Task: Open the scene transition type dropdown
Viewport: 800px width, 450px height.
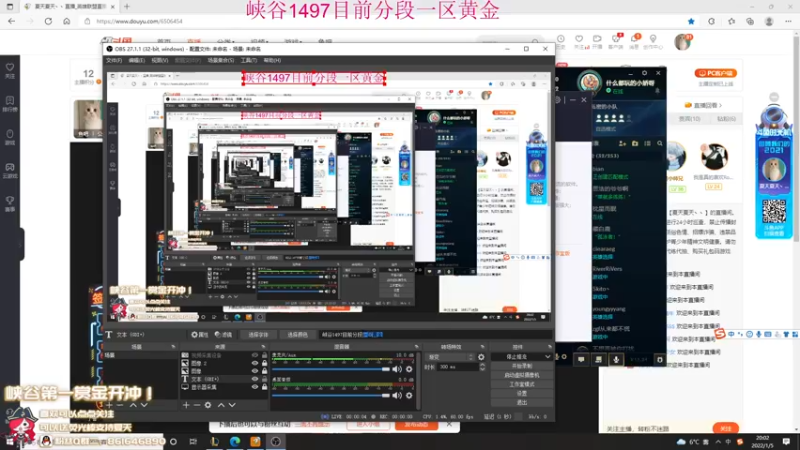Action: (451, 357)
